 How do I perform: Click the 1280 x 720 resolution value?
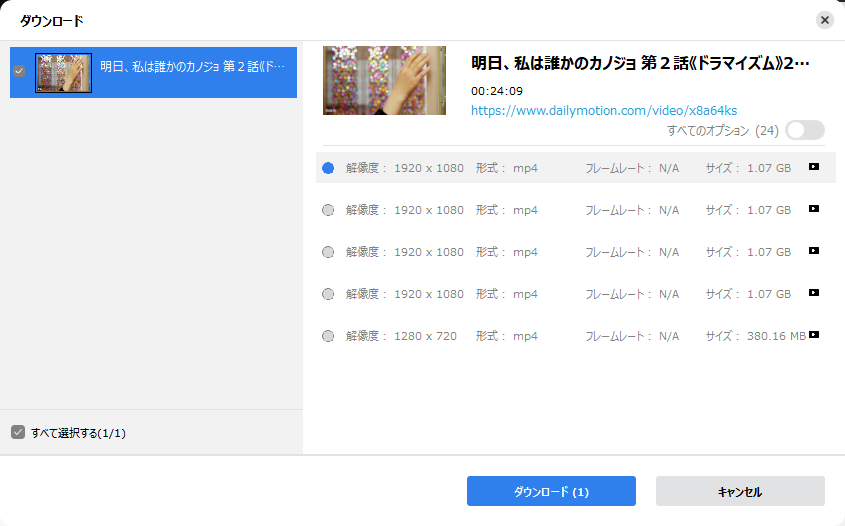[x=426, y=336]
